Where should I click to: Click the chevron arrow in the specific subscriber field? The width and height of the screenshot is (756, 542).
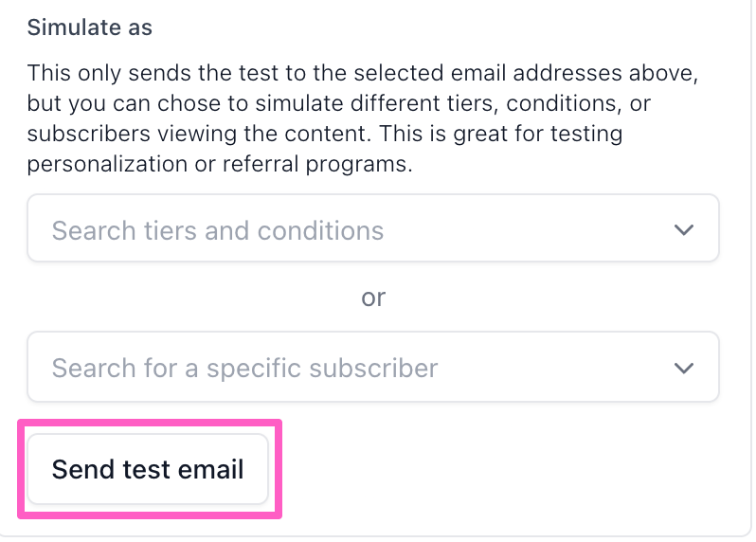683,367
